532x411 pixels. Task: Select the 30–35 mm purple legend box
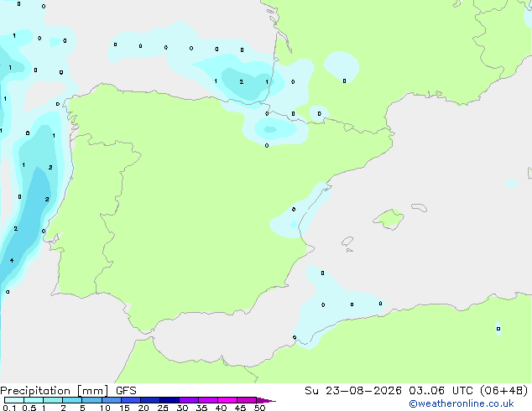point(189,400)
